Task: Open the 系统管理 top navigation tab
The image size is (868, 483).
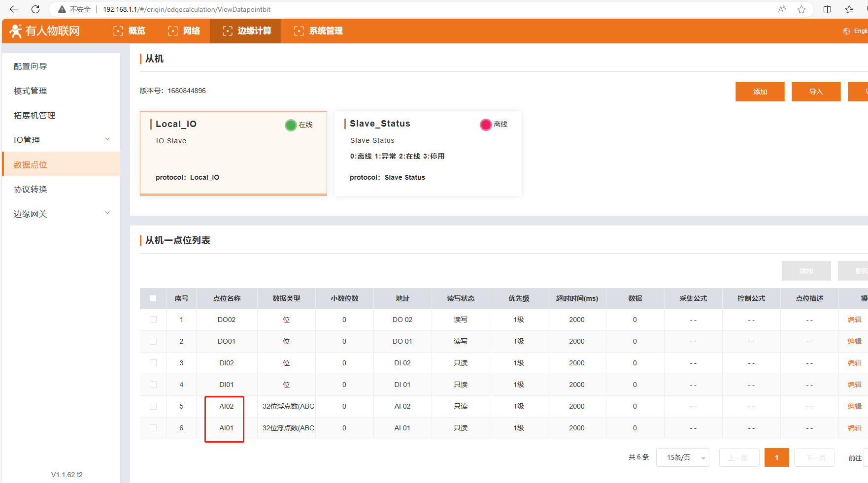Action: tap(318, 31)
